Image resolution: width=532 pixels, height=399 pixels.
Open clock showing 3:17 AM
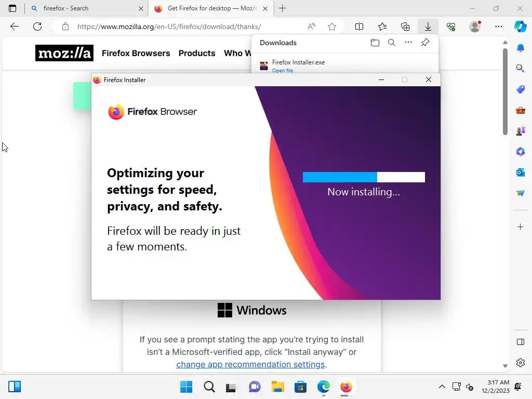[495, 387]
